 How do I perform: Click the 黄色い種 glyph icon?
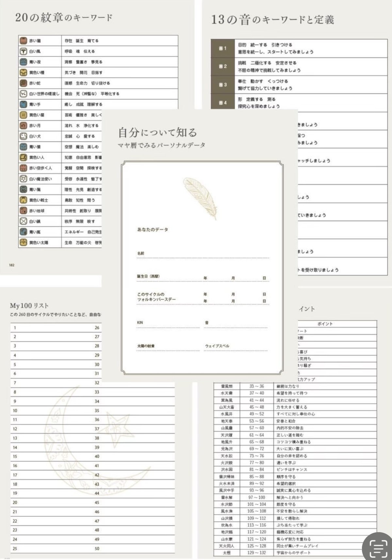pos(23,73)
